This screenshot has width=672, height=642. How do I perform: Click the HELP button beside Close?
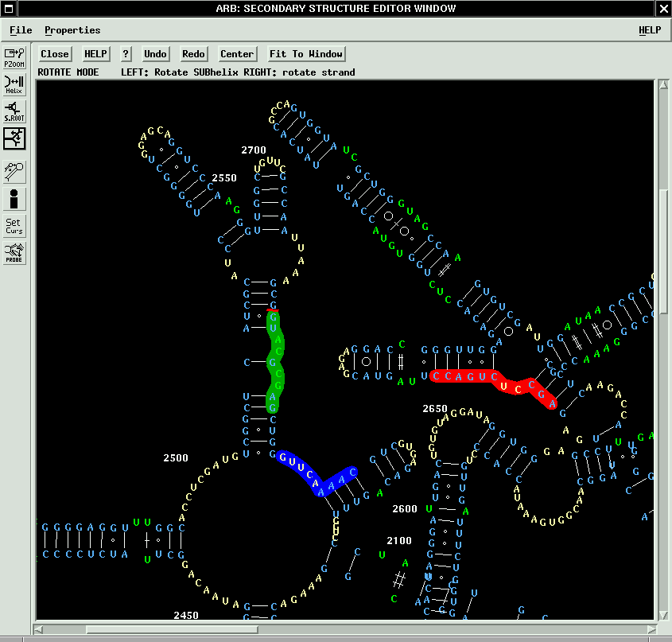96,54
